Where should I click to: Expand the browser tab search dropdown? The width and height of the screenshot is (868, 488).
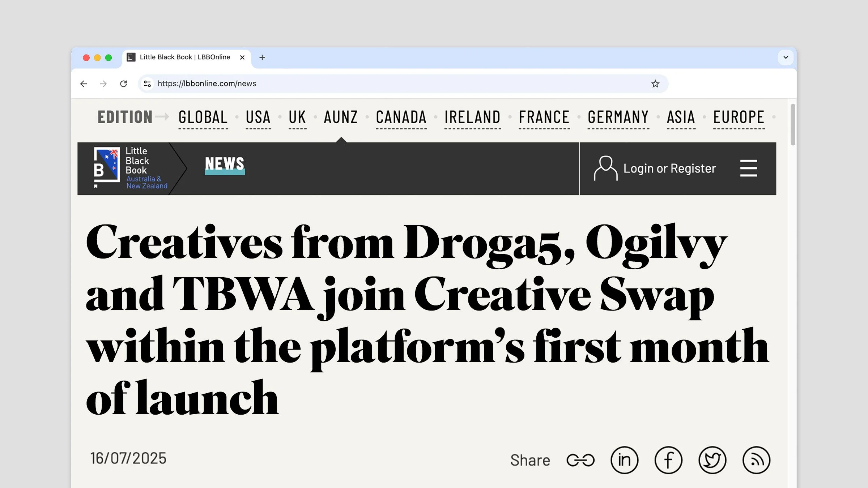(x=786, y=57)
